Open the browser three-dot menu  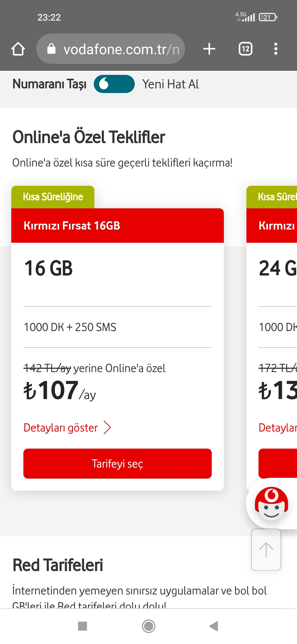tap(276, 49)
